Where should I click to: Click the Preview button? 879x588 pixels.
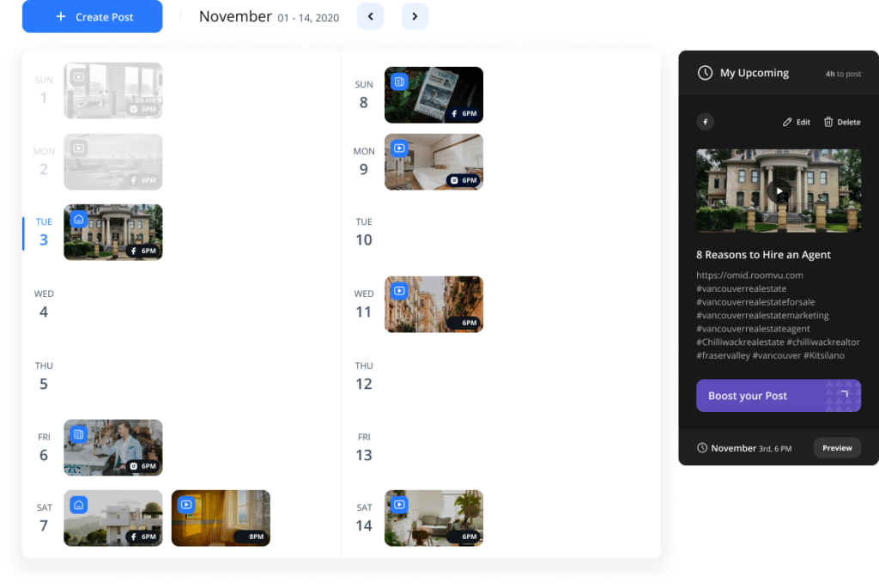(837, 448)
